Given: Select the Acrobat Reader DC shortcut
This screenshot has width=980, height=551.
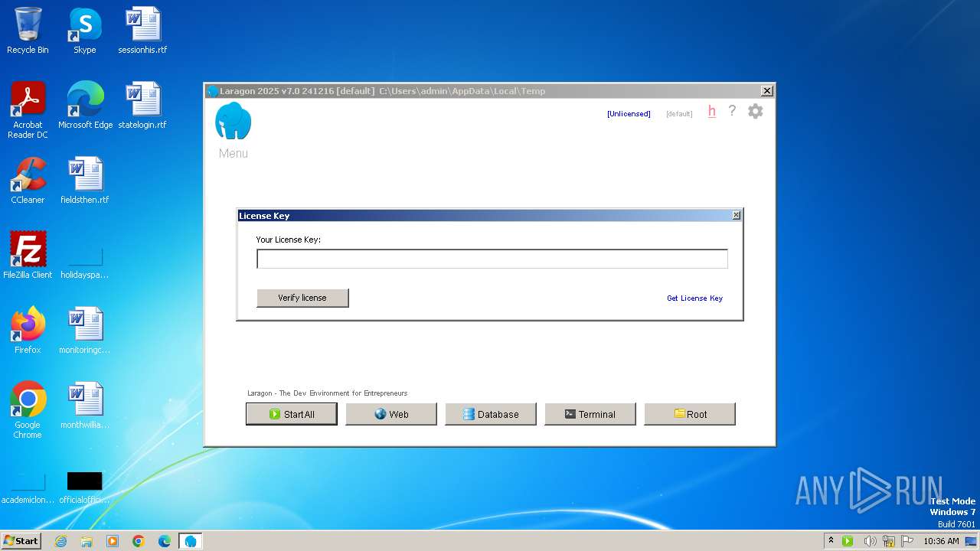Looking at the screenshot, I should 28,109.
